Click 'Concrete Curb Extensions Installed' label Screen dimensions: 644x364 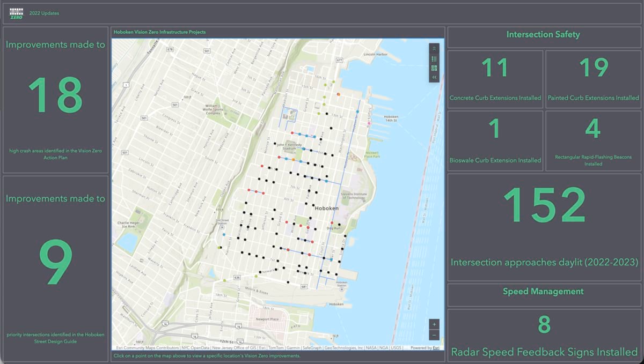pos(495,98)
